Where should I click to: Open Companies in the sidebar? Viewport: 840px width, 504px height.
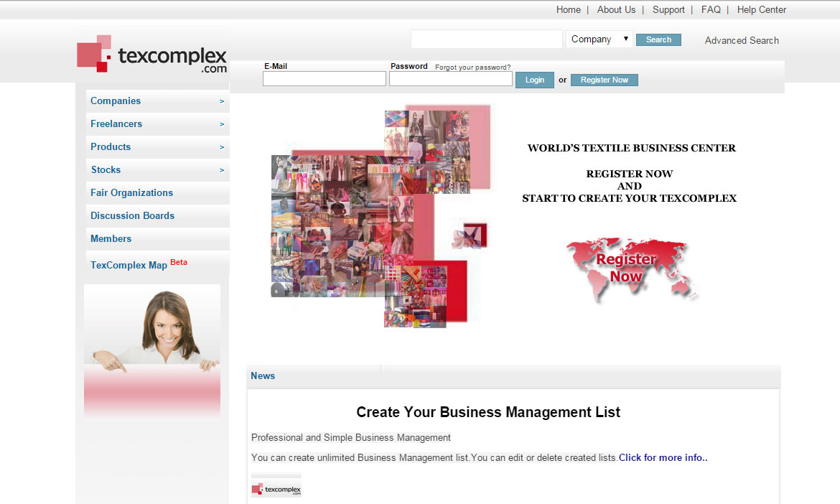click(116, 101)
